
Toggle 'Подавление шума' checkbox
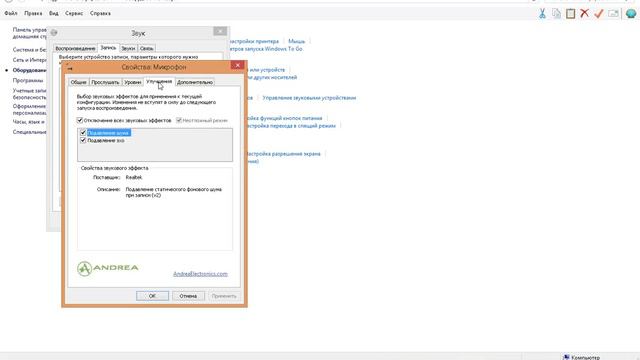(83, 133)
